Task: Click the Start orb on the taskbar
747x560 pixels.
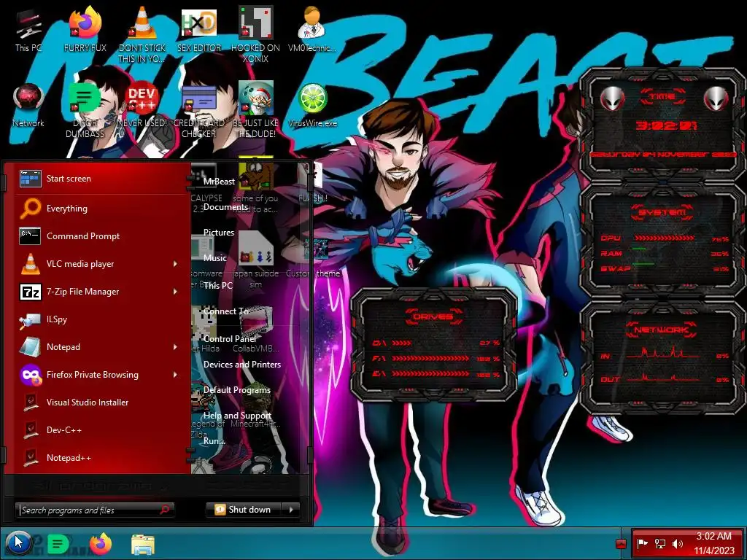Action: (x=18, y=542)
